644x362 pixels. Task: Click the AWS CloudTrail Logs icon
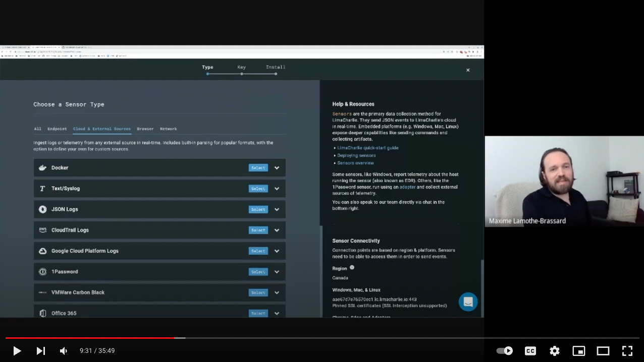coord(42,230)
